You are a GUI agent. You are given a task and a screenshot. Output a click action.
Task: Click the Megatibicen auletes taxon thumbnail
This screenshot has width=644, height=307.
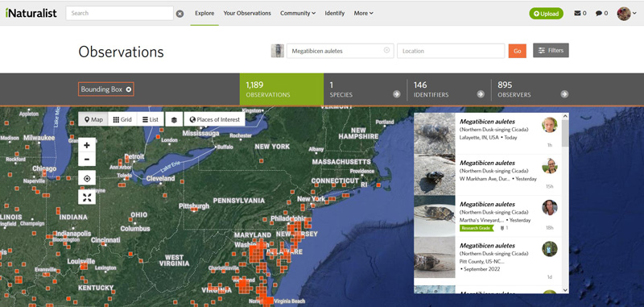(x=277, y=51)
